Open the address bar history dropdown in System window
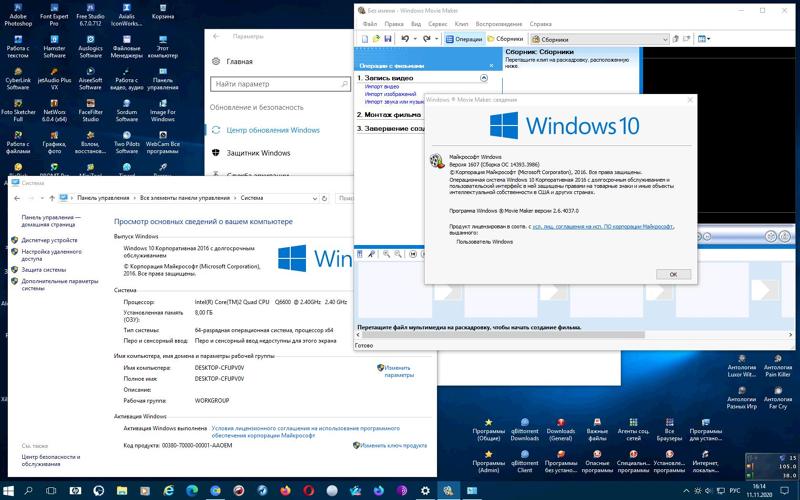800x500 pixels. click(314, 198)
